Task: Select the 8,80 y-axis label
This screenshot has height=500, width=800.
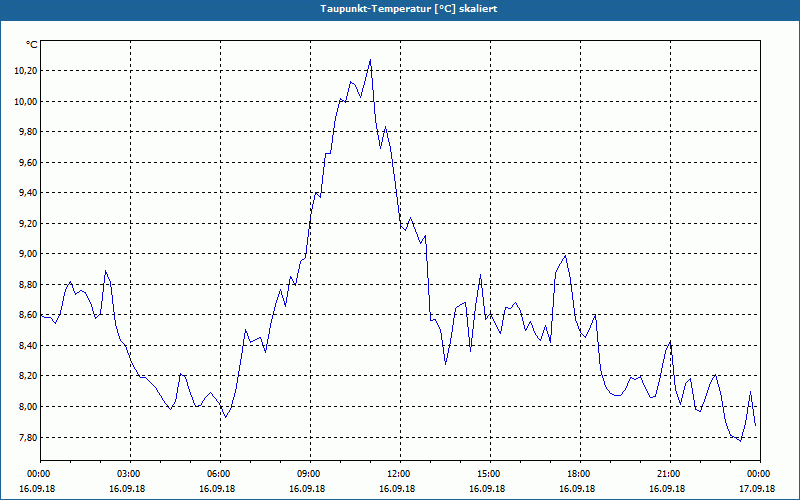Action: pyautogui.click(x=28, y=285)
